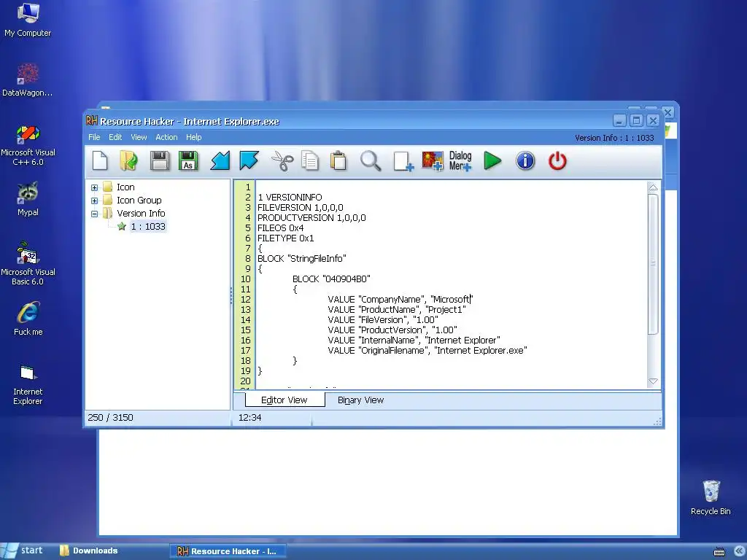This screenshot has height=560, width=747.
Task: Open the Edit menu
Action: point(115,137)
